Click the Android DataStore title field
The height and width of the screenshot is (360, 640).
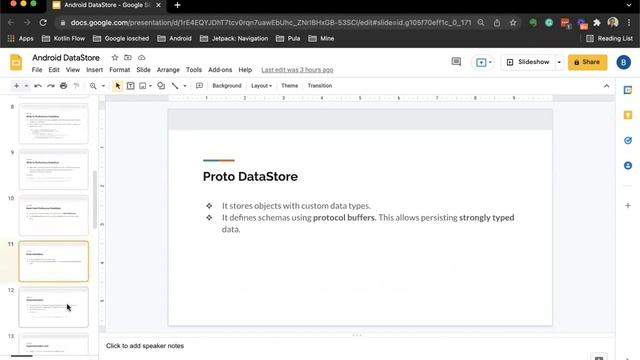(66, 58)
